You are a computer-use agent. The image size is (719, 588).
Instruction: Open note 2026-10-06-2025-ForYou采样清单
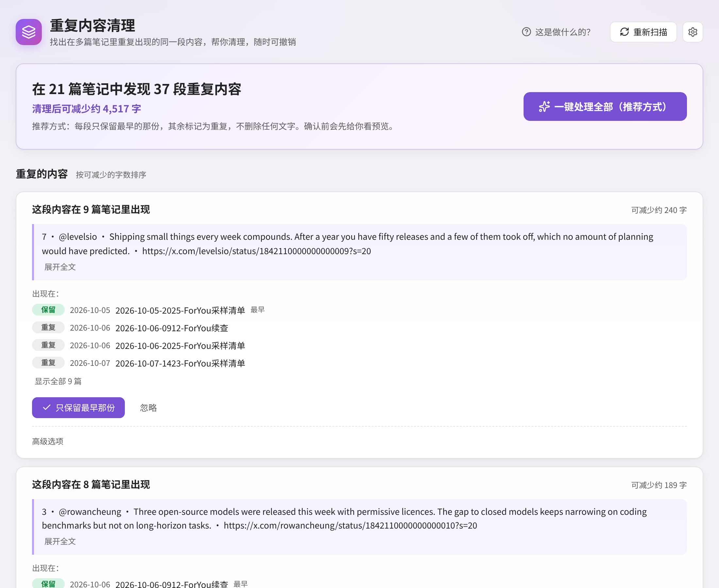(180, 346)
